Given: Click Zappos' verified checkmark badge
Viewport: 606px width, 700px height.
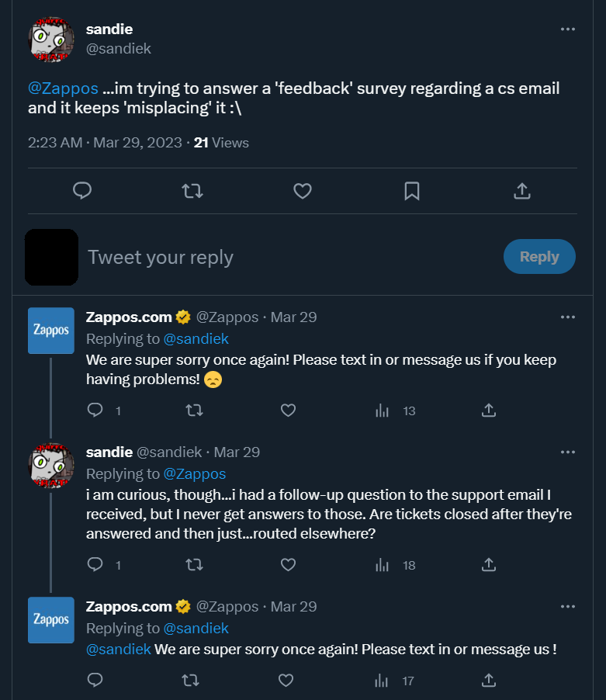Looking at the screenshot, I should pos(183,317).
